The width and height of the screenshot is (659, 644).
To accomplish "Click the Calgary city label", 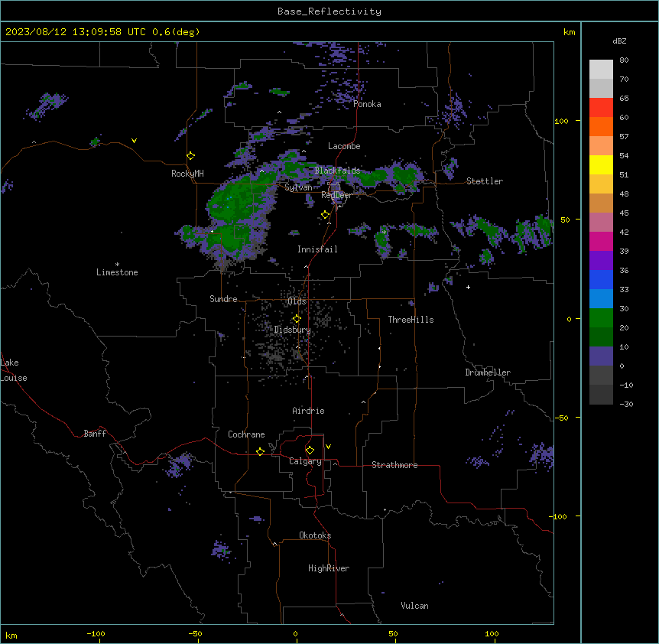I will 305,461.
